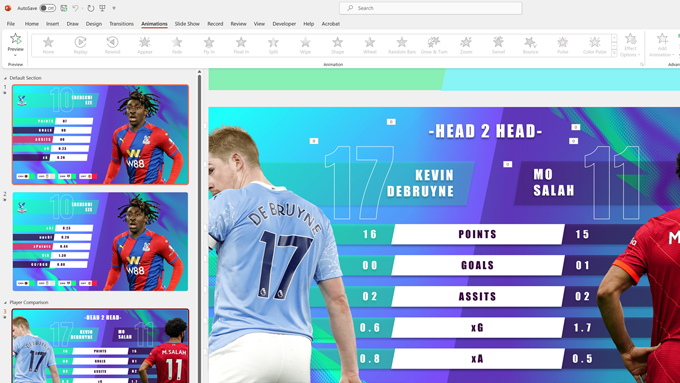Open the Effect Options dropdown
The width and height of the screenshot is (680, 383).
pos(630,45)
